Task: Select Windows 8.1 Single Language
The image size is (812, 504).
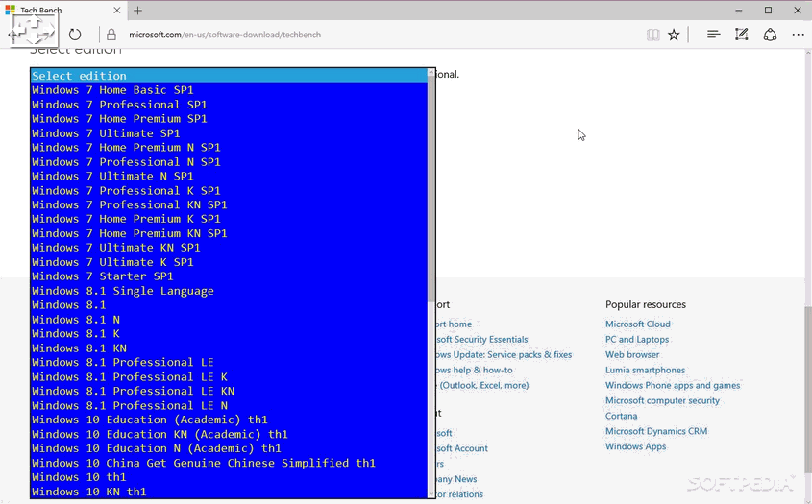Action: coord(229,291)
